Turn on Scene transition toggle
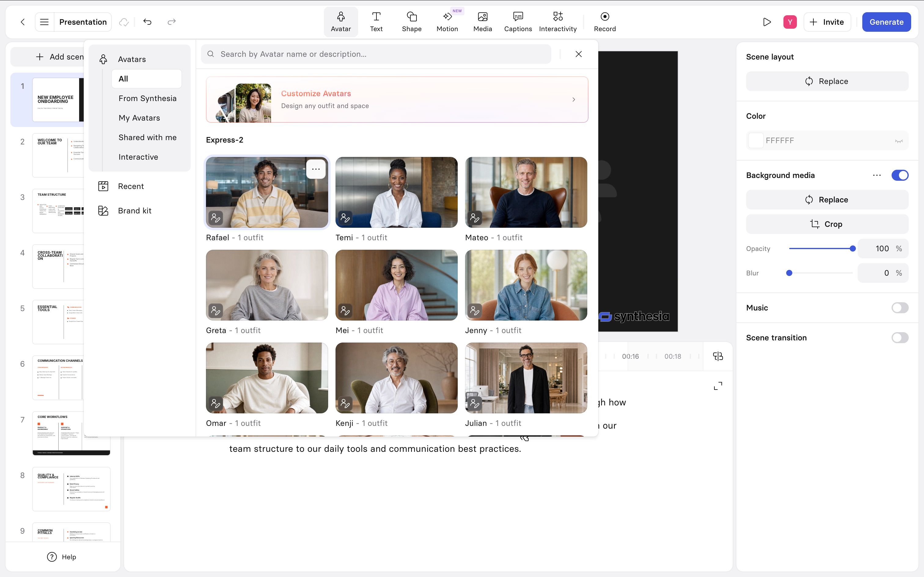 point(900,338)
